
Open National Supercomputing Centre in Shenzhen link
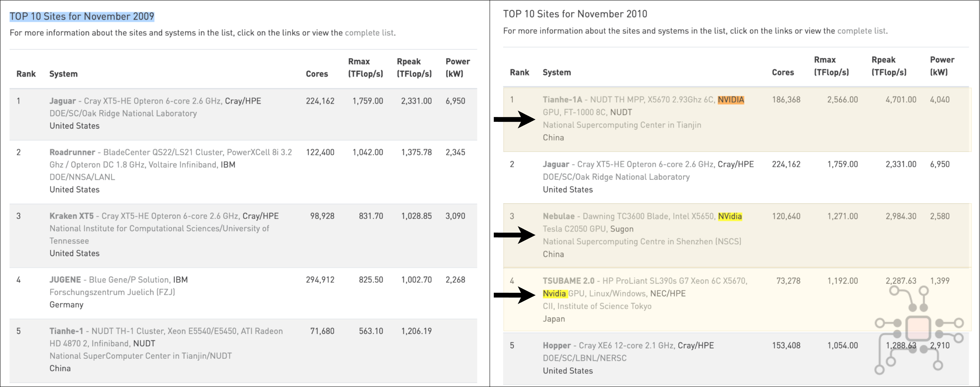point(642,242)
